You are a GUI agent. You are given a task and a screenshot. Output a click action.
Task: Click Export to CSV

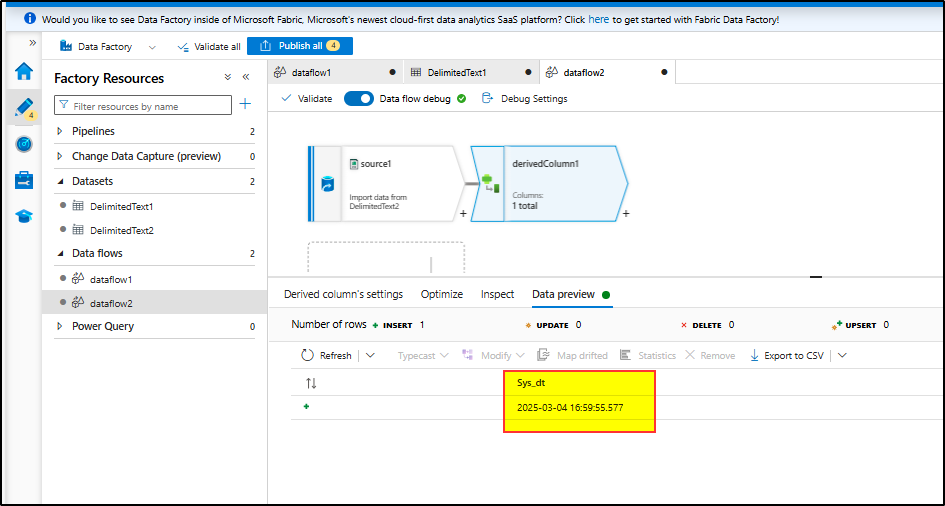[786, 355]
